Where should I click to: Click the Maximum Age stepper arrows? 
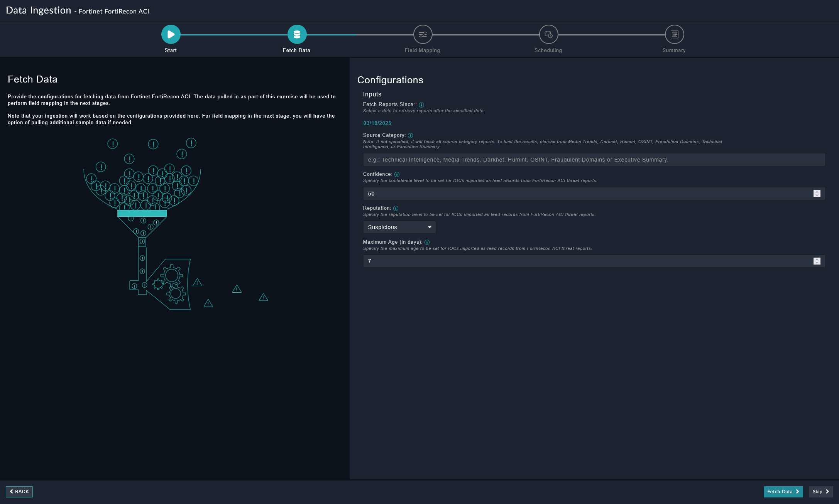click(x=817, y=261)
